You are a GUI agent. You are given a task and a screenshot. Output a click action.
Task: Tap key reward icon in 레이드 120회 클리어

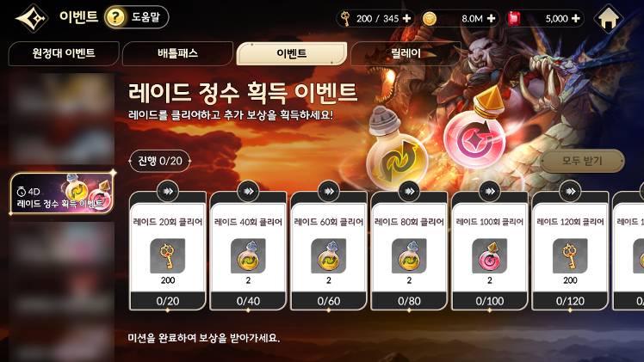[x=570, y=256]
